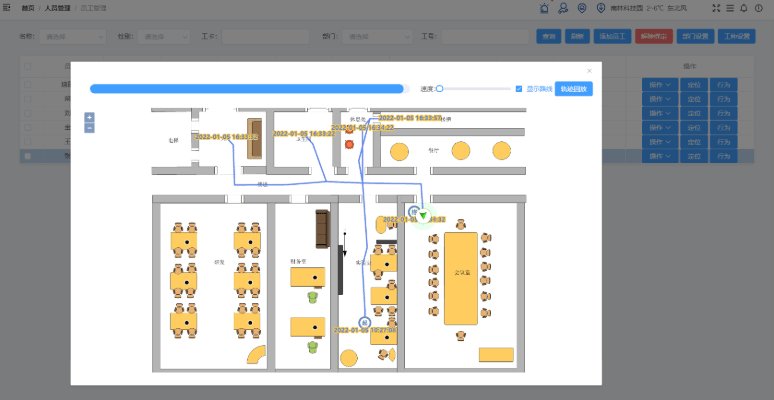Zoom out the floor map with minus button
This screenshot has height=400, width=774.
89,128
